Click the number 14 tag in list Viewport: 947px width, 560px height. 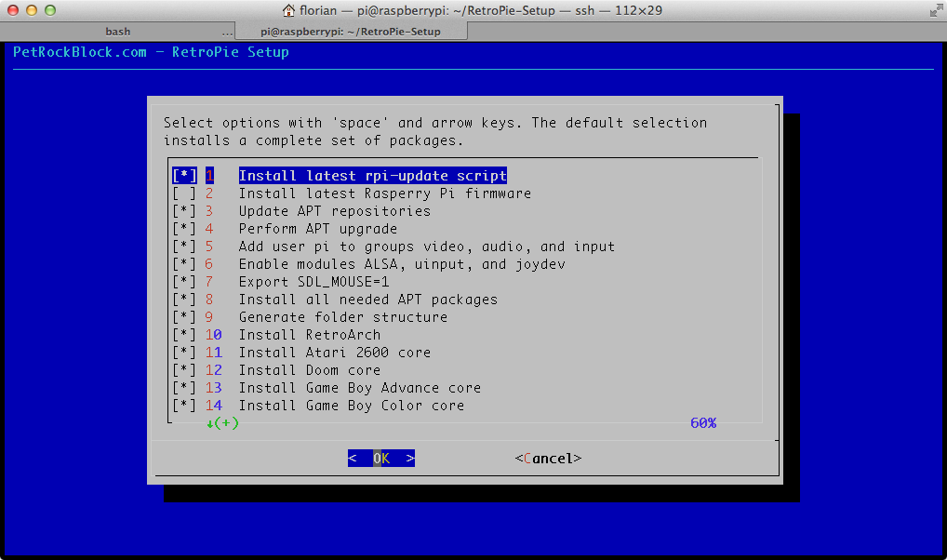coord(213,406)
